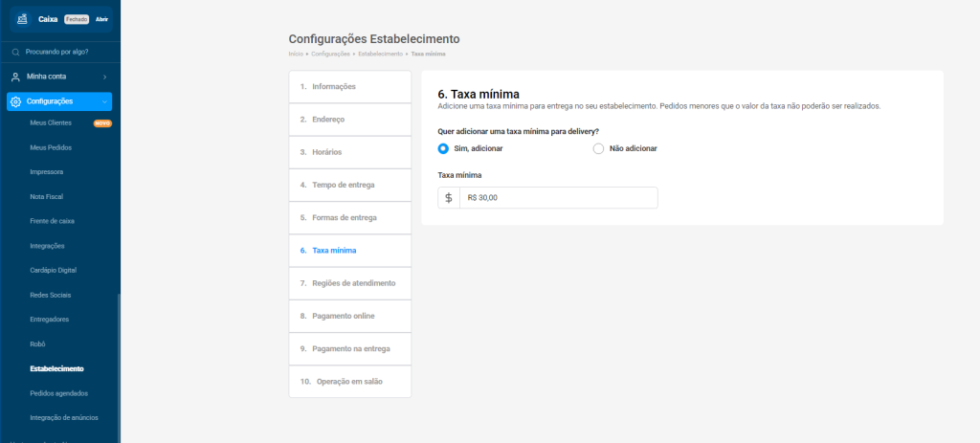Viewport: 980px width, 443px height.
Task: Go to step 3 Horários
Action: [x=349, y=152]
